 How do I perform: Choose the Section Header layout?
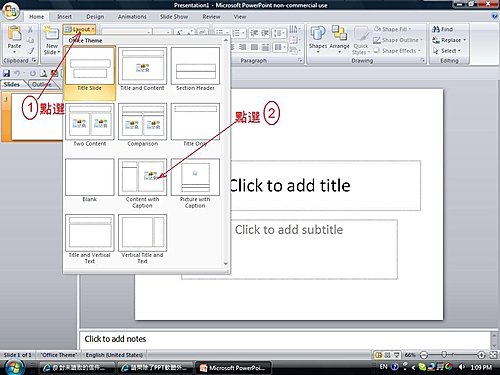pos(195,70)
